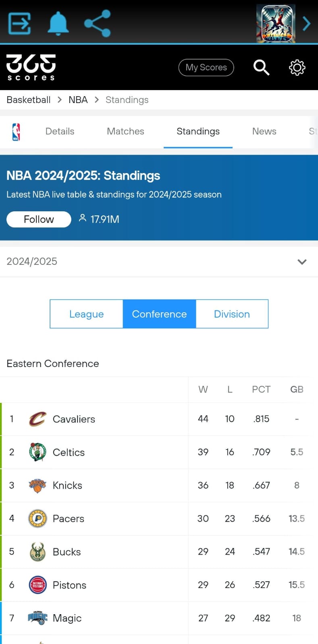The width and height of the screenshot is (318, 644).
Task: Open notifications via the bell icon
Action: pos(58,23)
